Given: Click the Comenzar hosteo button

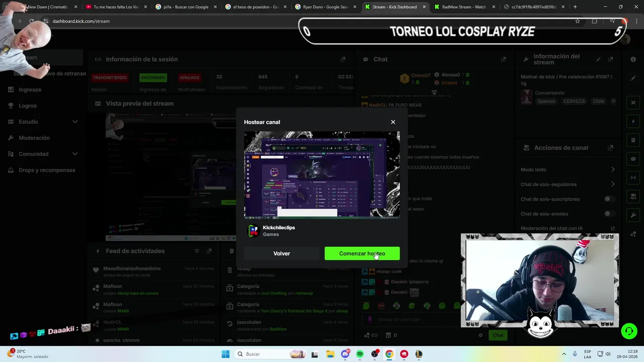Looking at the screenshot, I should (362, 253).
